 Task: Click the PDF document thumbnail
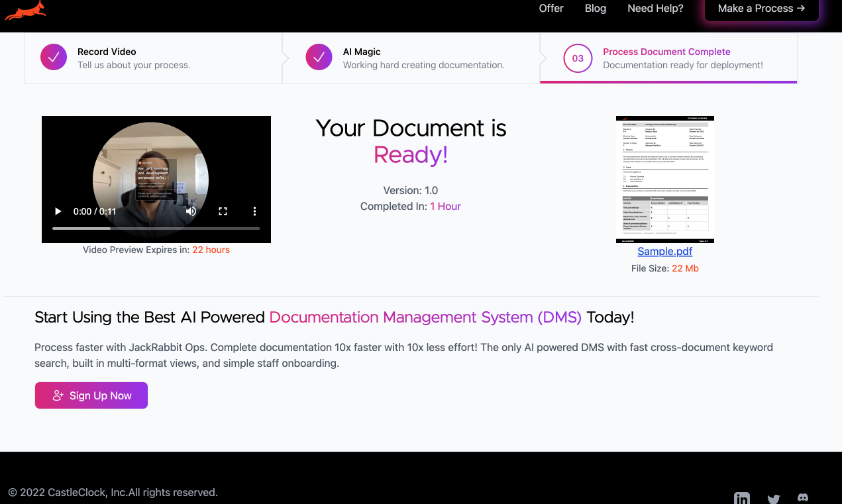pos(665,179)
